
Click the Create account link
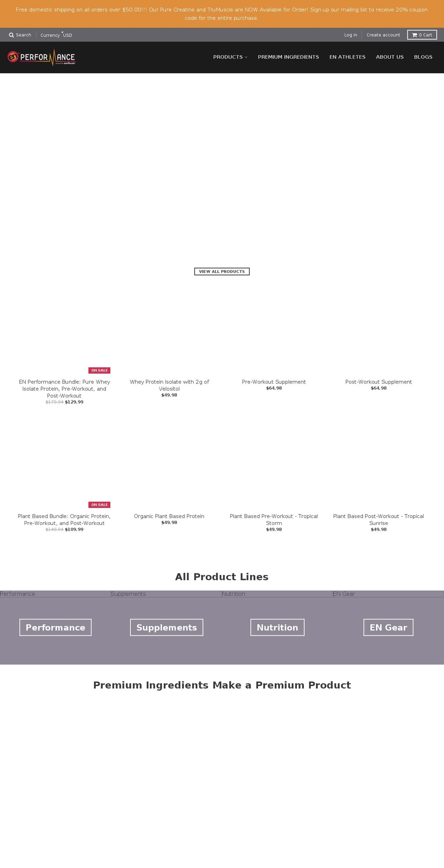(x=383, y=35)
